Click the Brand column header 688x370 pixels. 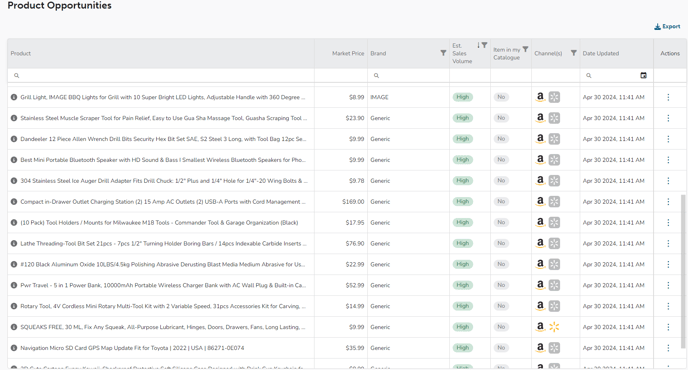(x=378, y=54)
